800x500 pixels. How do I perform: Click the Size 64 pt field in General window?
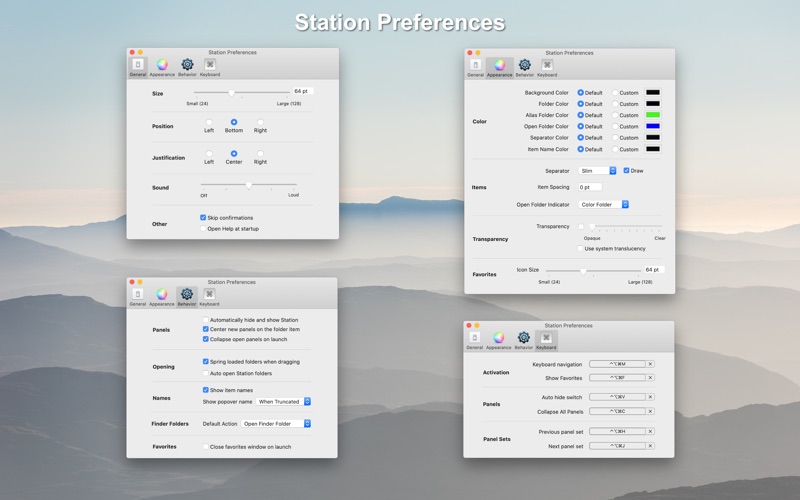pyautogui.click(x=303, y=91)
